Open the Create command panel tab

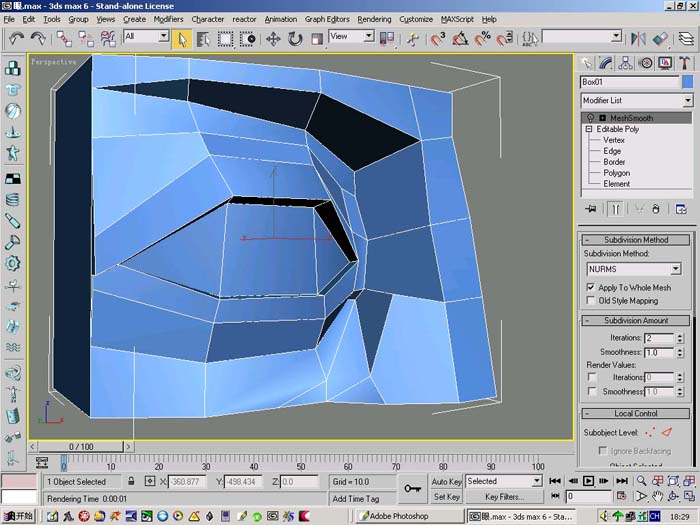pos(587,63)
